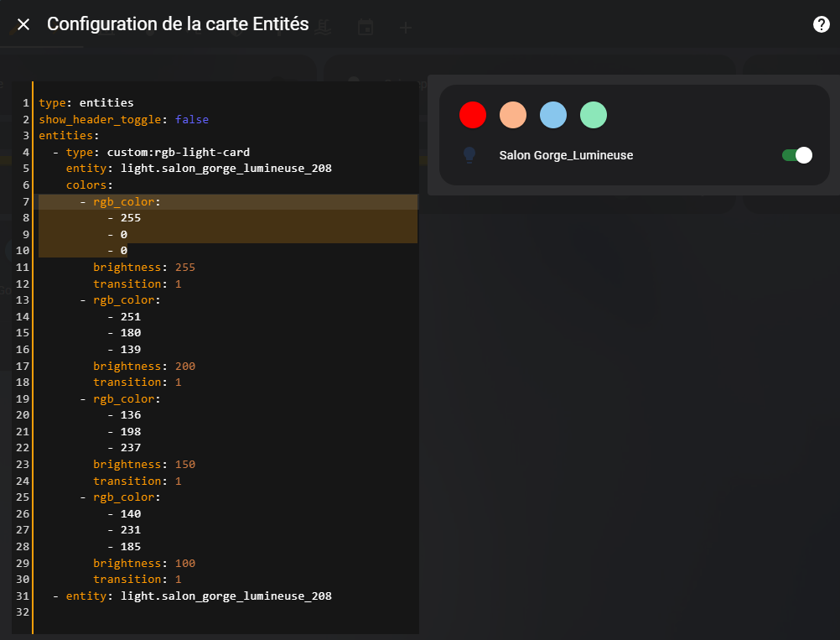Click the swimming pool icon in the header
The width and height of the screenshot is (840, 640).
(324, 27)
